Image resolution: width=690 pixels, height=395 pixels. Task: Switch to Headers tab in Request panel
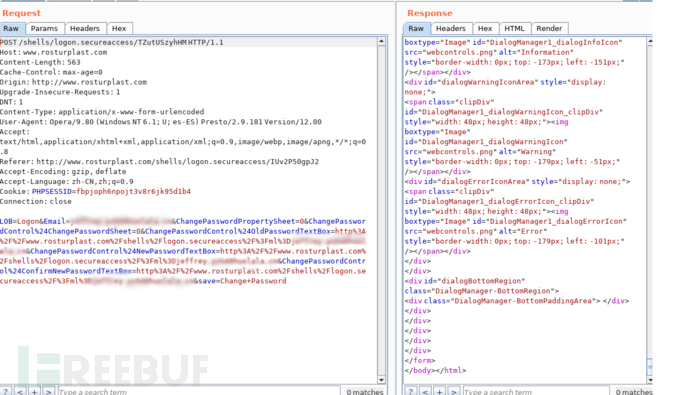click(85, 28)
